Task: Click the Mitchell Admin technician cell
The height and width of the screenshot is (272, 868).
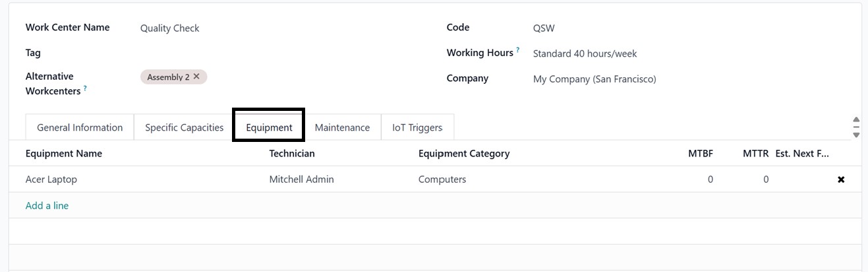Action: point(301,180)
